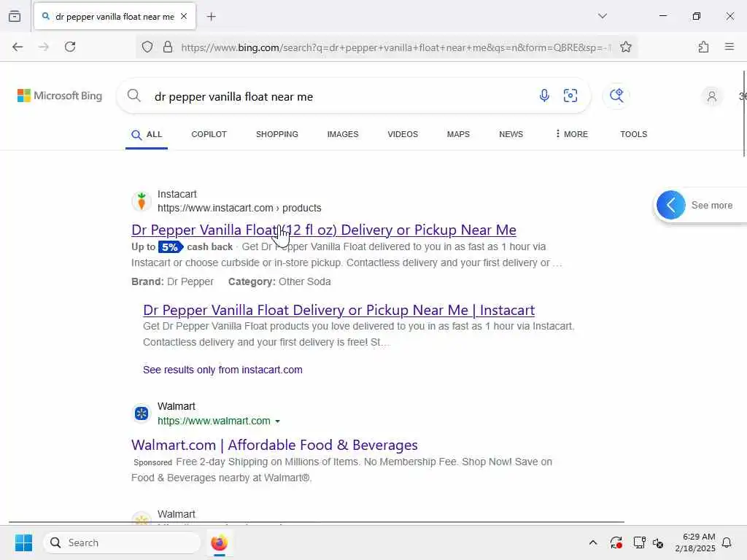Click See results only from instacart.com

pos(222,370)
